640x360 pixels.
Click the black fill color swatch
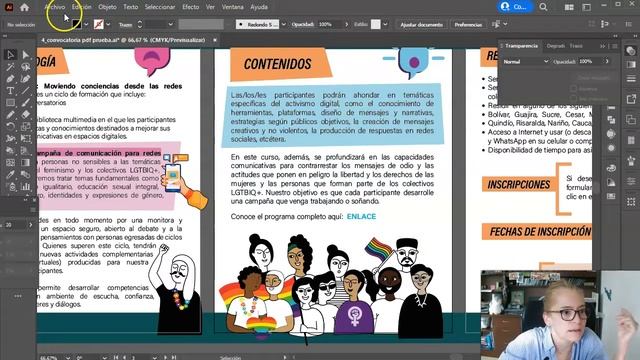tap(76, 24)
